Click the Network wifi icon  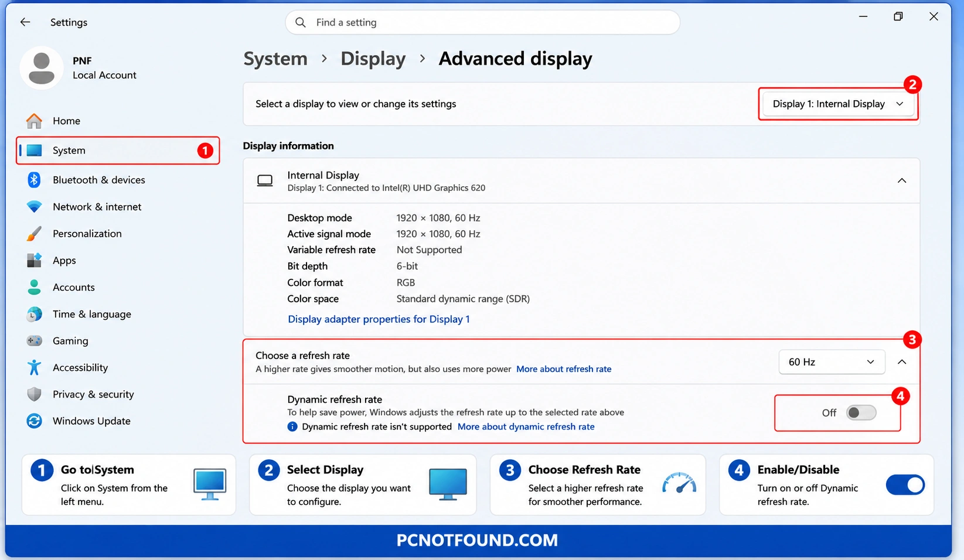(34, 207)
